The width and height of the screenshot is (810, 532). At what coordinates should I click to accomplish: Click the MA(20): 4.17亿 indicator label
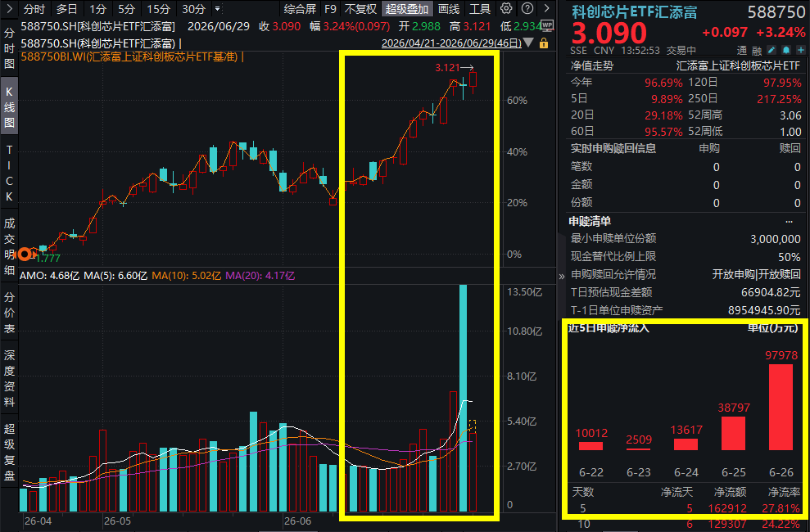pos(260,276)
